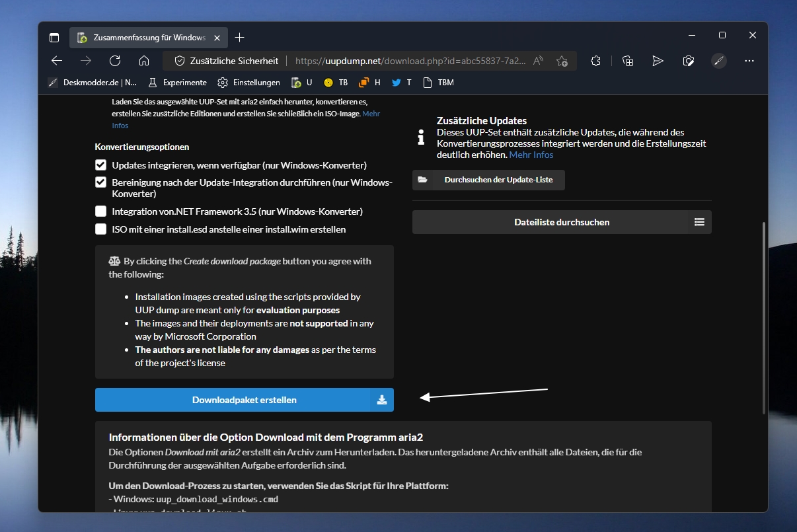The image size is (797, 532).
Task: Click the page vertical scrollbar thumb
Action: (x=764, y=318)
